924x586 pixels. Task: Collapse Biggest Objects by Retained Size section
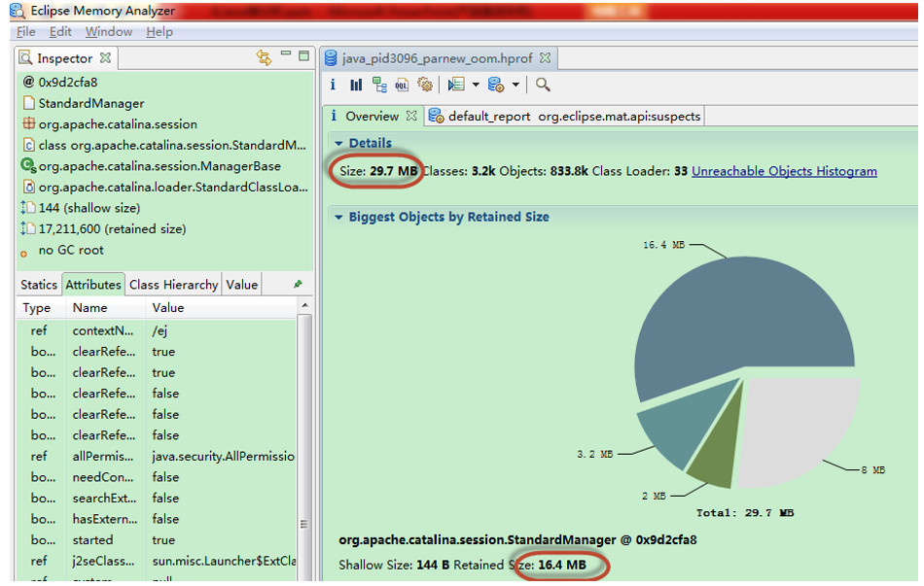(338, 218)
